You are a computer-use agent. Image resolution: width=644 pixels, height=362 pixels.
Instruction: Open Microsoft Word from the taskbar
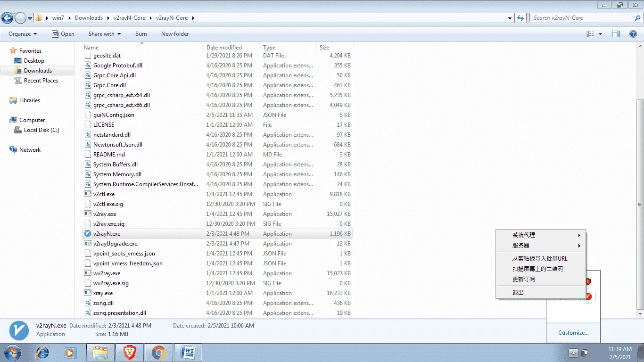(x=188, y=353)
